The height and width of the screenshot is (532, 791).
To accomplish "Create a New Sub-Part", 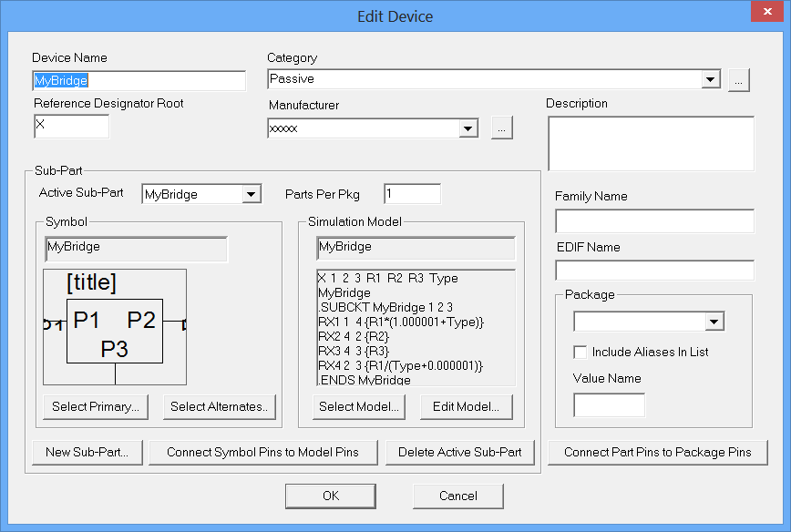I will pos(87,452).
